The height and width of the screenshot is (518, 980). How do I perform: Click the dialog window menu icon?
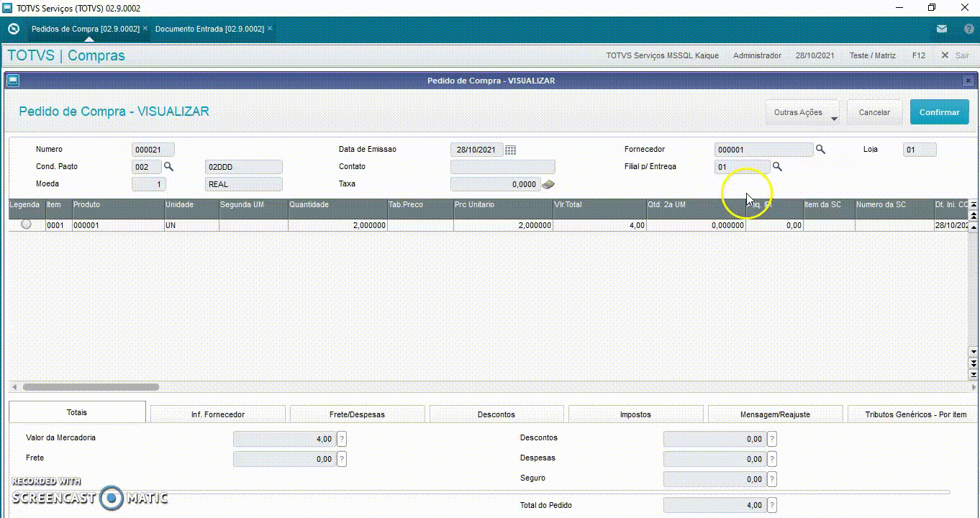[13, 81]
